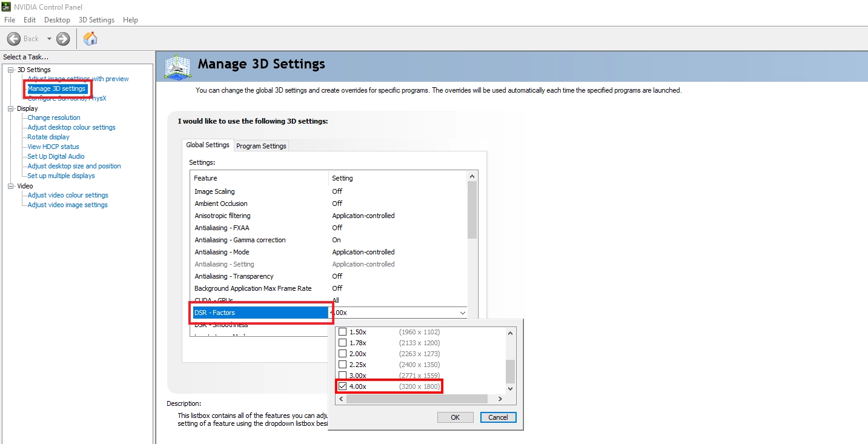
Task: Select the Antialiasing - Transparency row
Action: point(330,276)
